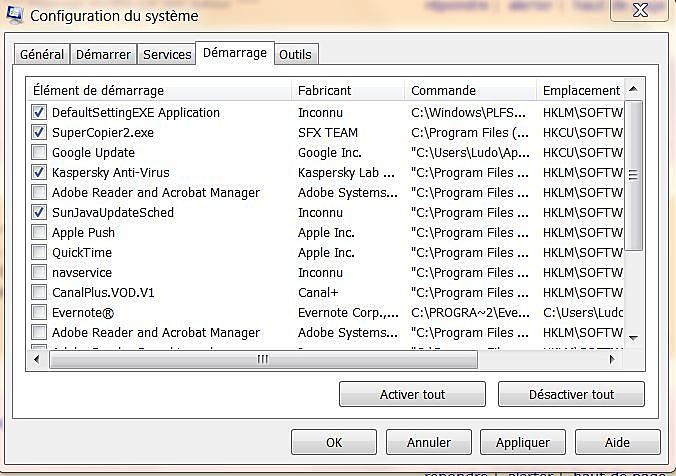Open the Général tab

pos(42,54)
